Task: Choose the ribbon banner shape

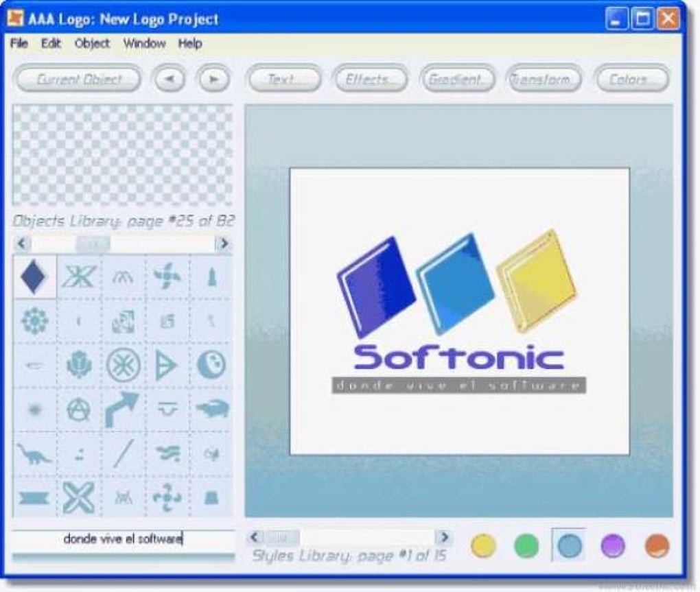Action: [x=34, y=497]
